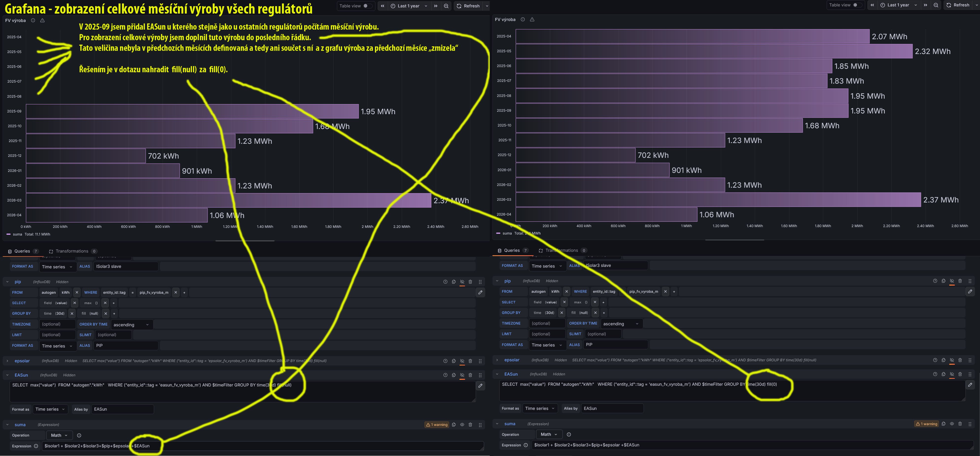Unhide the EASun query in right panel
The width and height of the screenshot is (980, 456).
click(951, 374)
